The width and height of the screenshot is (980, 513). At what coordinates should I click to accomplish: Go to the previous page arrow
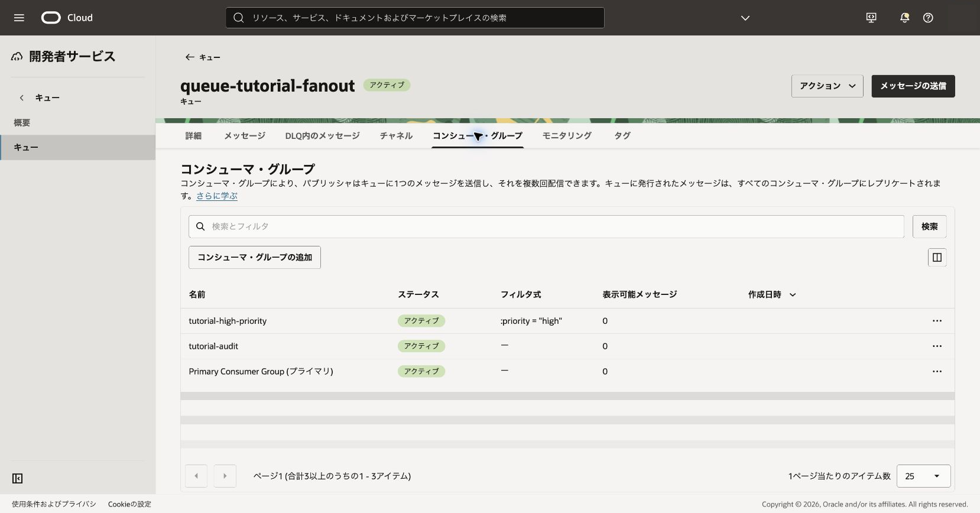click(x=196, y=476)
